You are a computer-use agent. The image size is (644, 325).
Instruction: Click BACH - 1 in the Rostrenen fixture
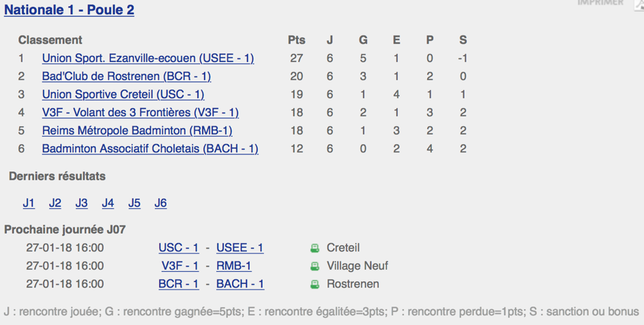click(240, 284)
